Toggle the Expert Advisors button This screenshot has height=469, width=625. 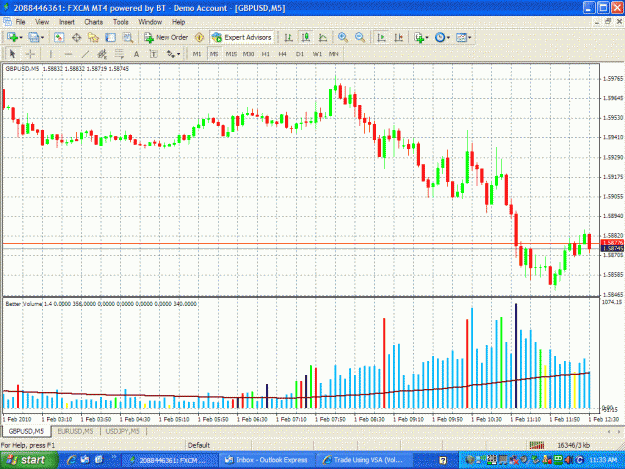click(242, 37)
